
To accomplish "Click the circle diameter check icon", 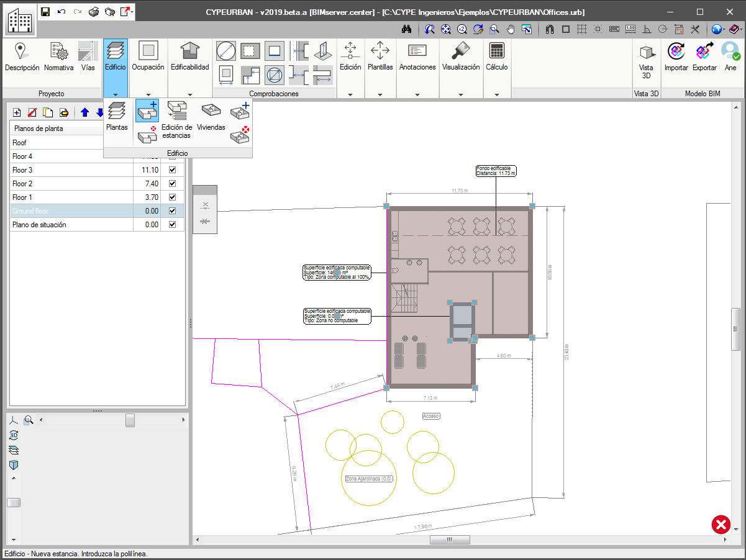I will click(x=225, y=51).
